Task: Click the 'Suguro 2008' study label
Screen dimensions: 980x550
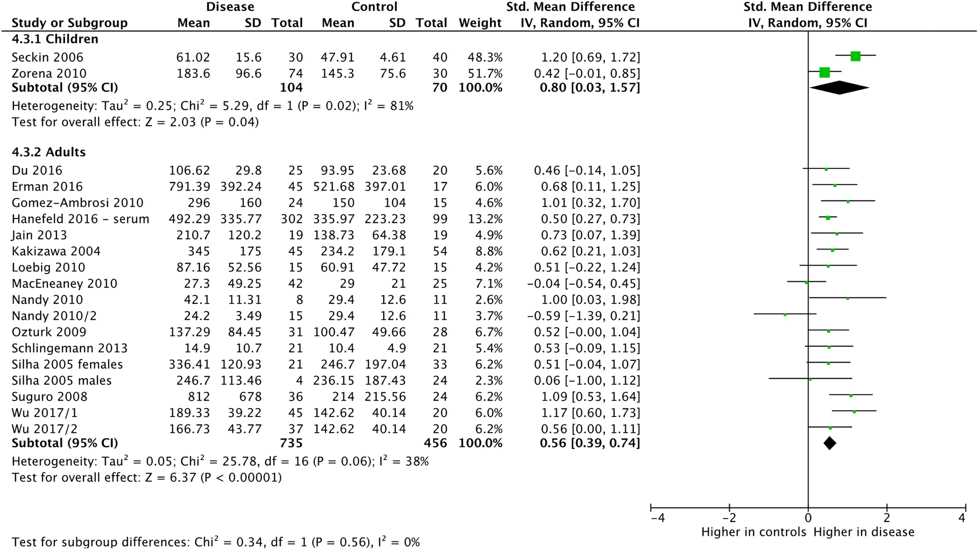Action: pos(49,396)
